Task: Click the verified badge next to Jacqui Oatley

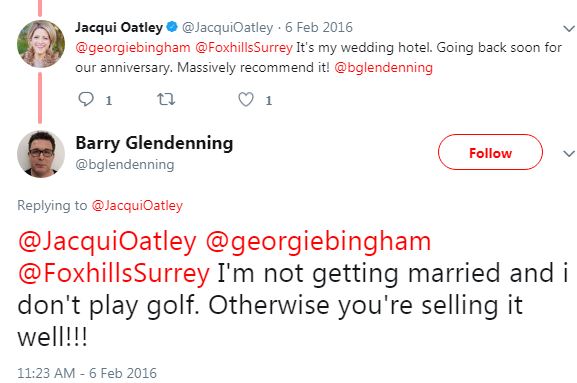Action: click(172, 27)
